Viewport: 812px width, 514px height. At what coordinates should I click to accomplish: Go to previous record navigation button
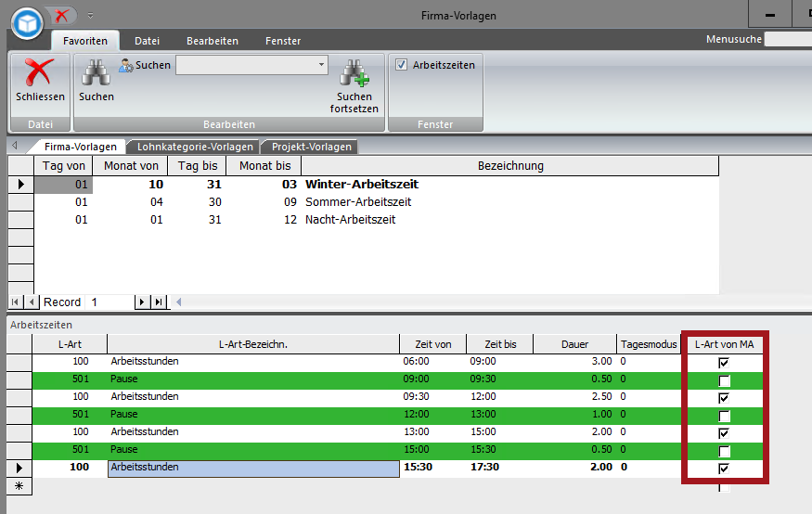tap(31, 302)
